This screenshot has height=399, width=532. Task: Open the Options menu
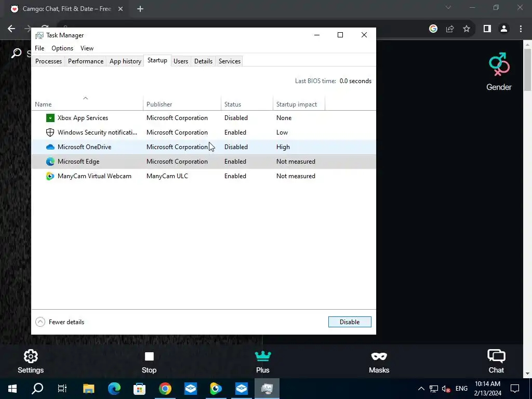click(62, 48)
